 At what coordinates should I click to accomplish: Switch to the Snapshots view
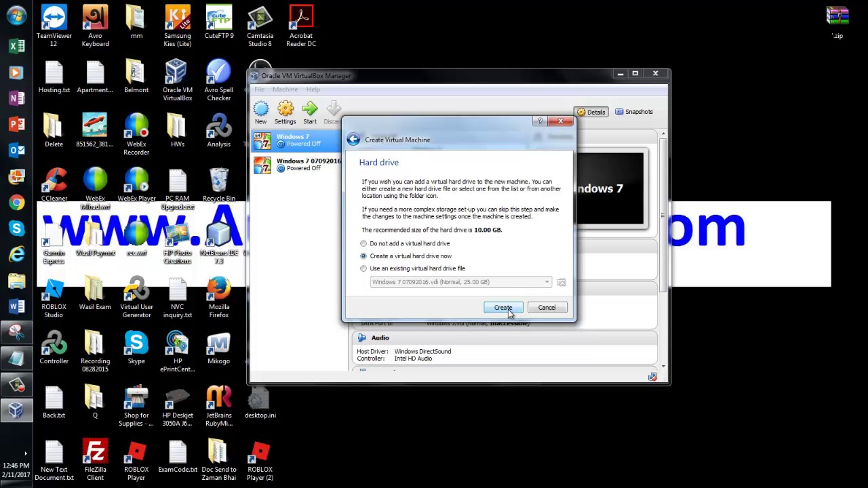tap(634, 112)
